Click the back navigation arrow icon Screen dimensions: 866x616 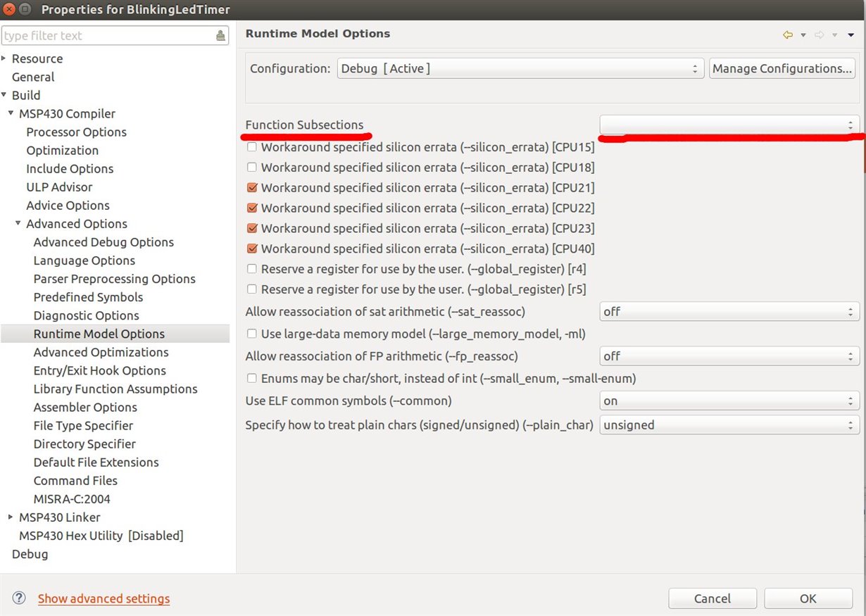pyautogui.click(x=788, y=34)
